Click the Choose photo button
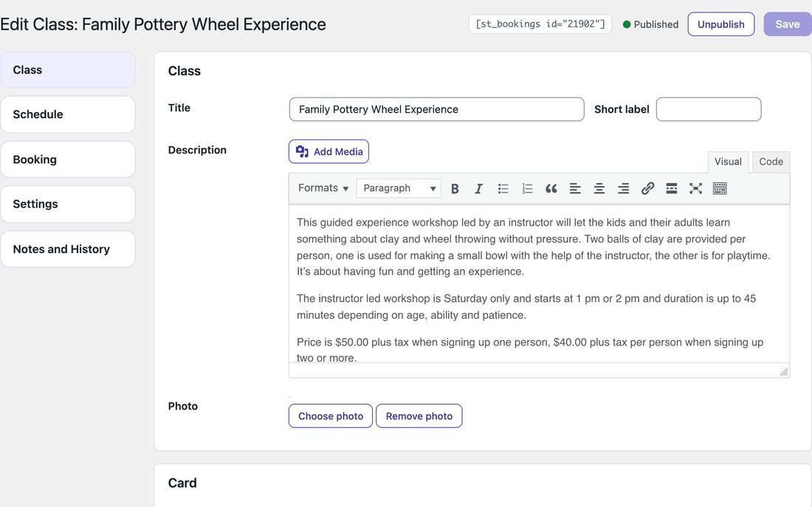This screenshot has width=812, height=507. (331, 415)
